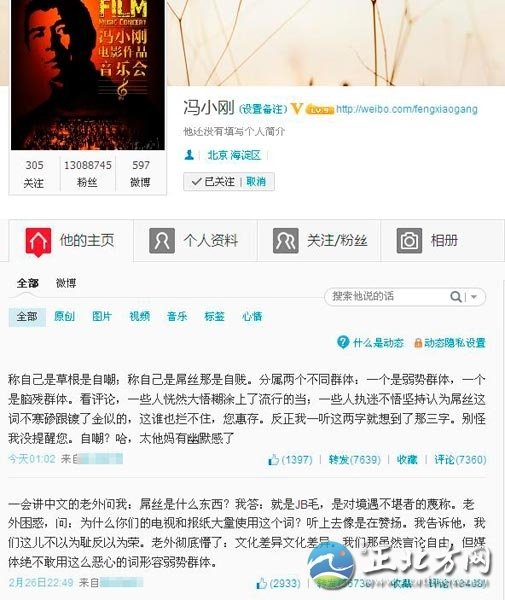Click the red home icon for 他的主页

coord(38,241)
